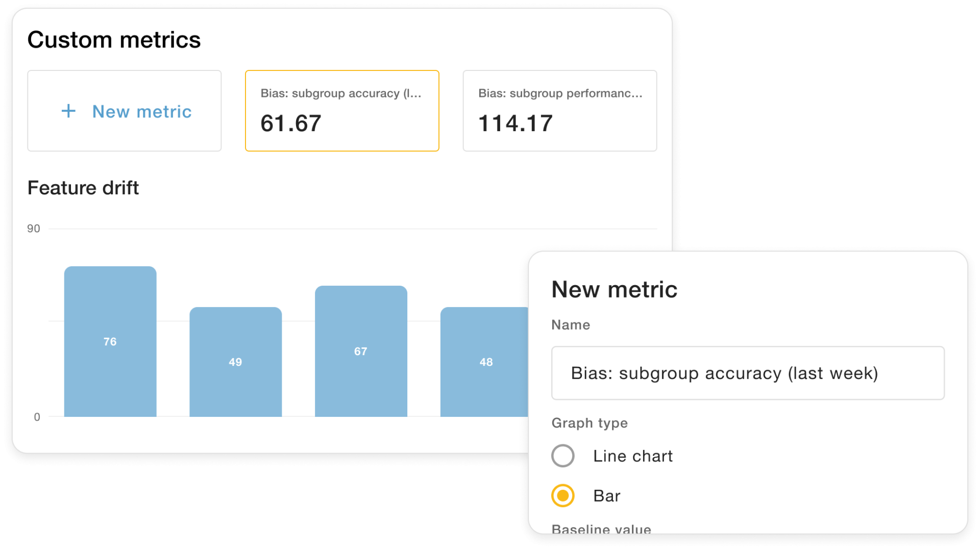The width and height of the screenshot is (980, 550).
Task: Click the bar labeled 48
Action: 484,362
